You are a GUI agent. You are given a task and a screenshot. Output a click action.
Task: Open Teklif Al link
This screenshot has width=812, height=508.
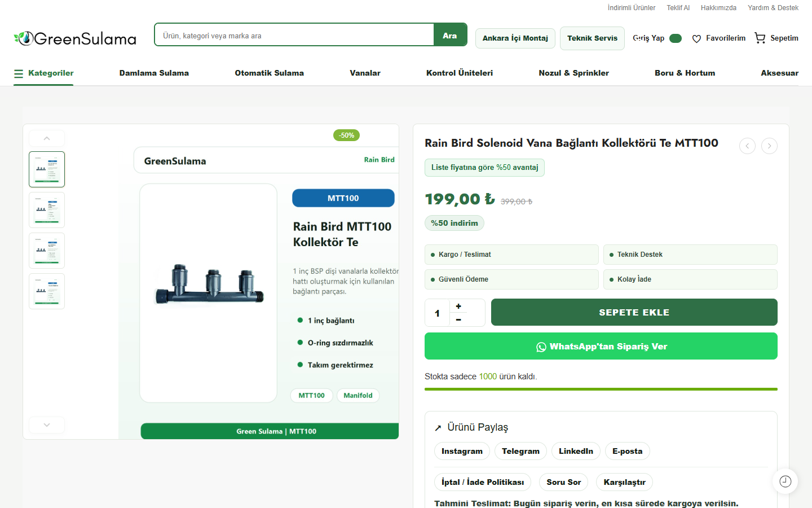pyautogui.click(x=678, y=8)
